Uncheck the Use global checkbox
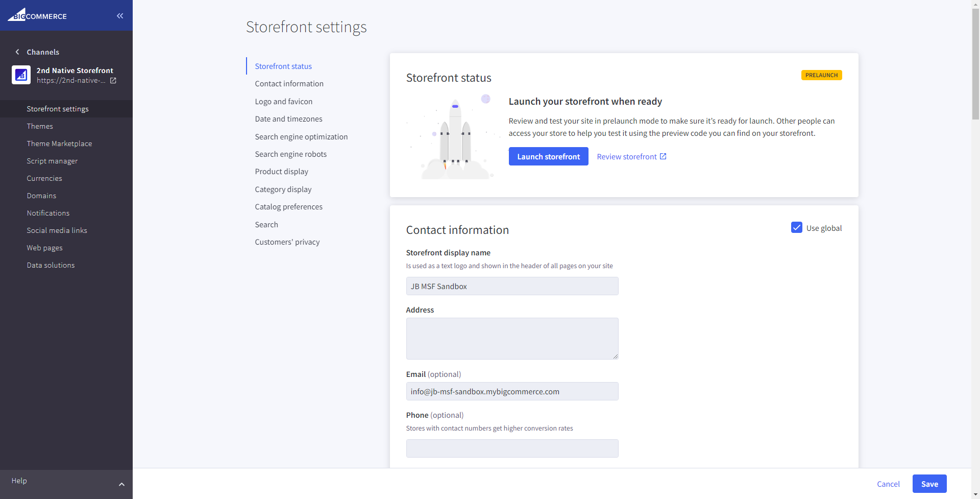This screenshot has width=980, height=499. [x=796, y=228]
